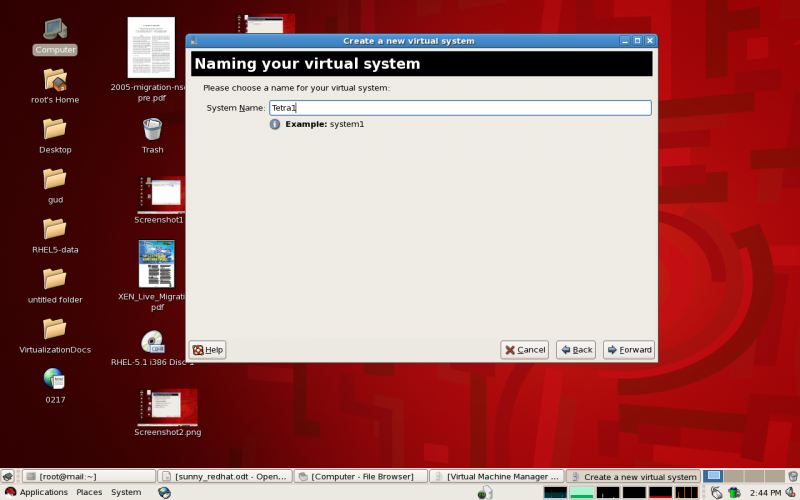
Task: Select the Create a new virtual system taskbar item
Action: (x=633, y=477)
